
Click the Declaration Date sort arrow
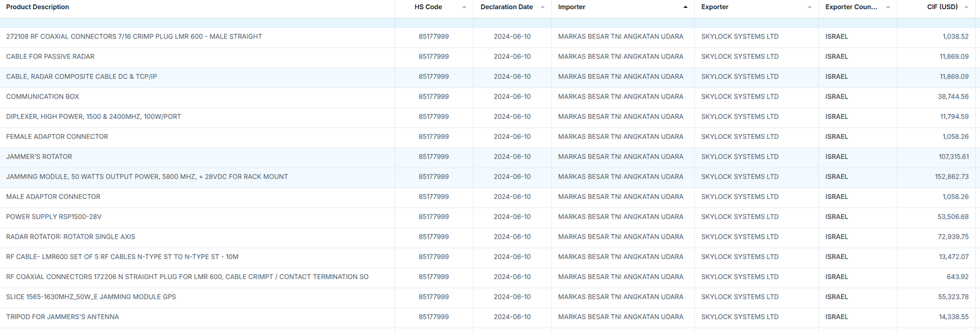point(543,7)
